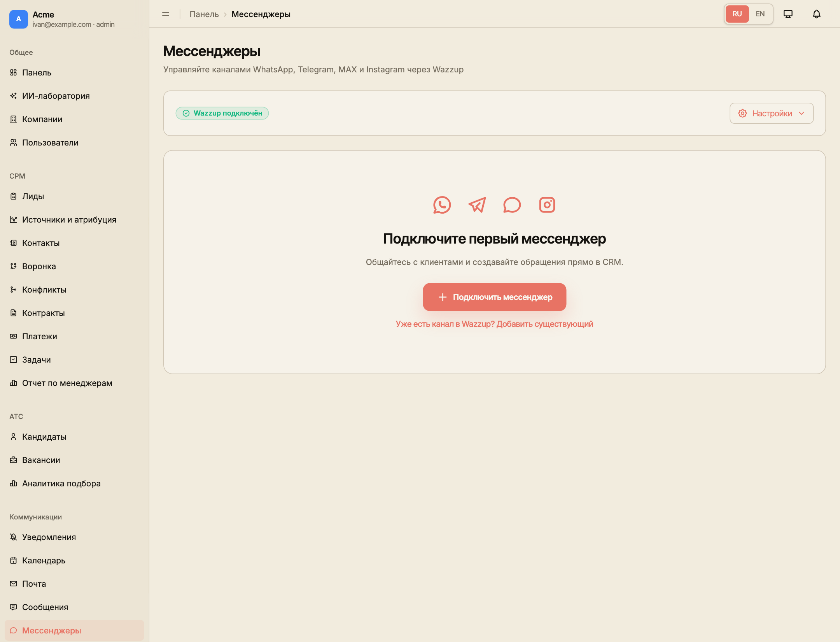This screenshot has width=840, height=642.
Task: Open Пользователи in sidebar
Action: point(74,143)
